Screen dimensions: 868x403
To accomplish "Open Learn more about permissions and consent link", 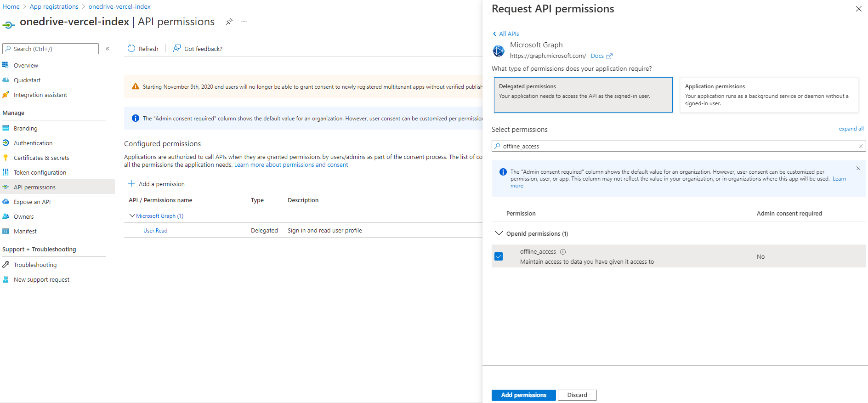I will click(291, 165).
